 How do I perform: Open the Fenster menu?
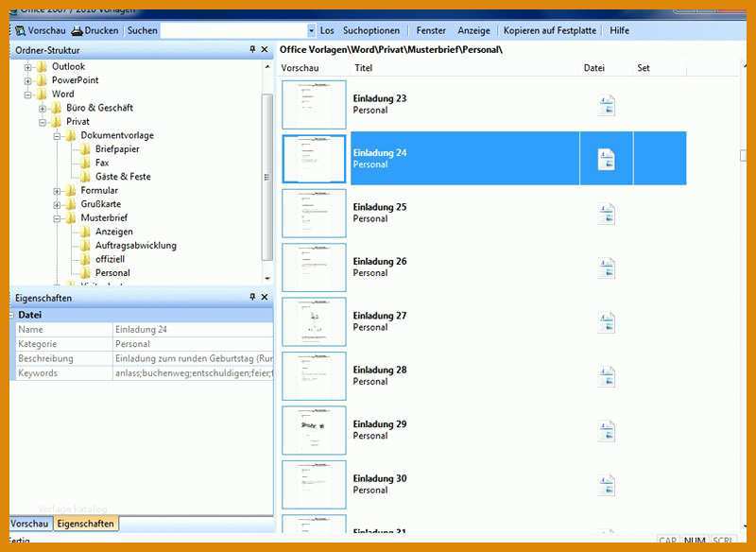pos(431,30)
